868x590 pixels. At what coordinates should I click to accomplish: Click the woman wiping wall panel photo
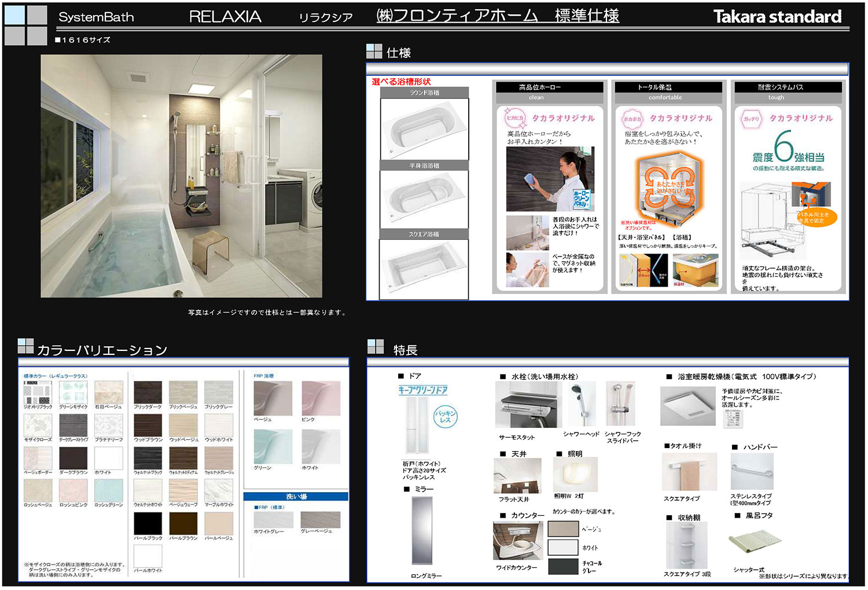(x=550, y=179)
